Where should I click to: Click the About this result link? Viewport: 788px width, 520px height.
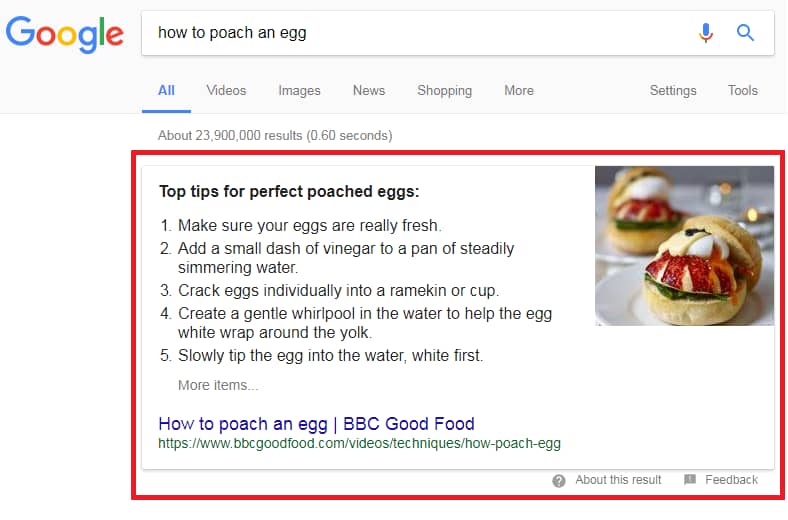click(618, 480)
